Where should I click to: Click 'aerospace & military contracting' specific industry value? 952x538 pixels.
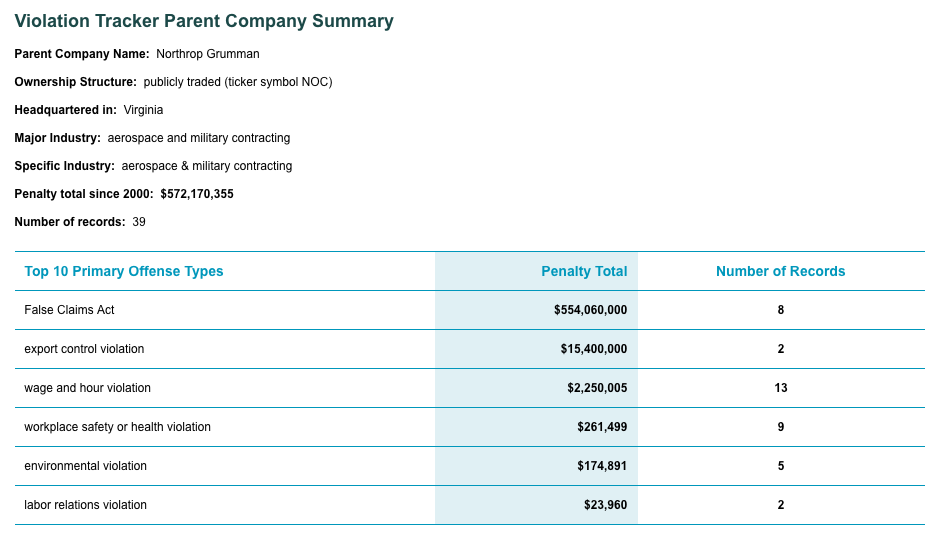(206, 166)
